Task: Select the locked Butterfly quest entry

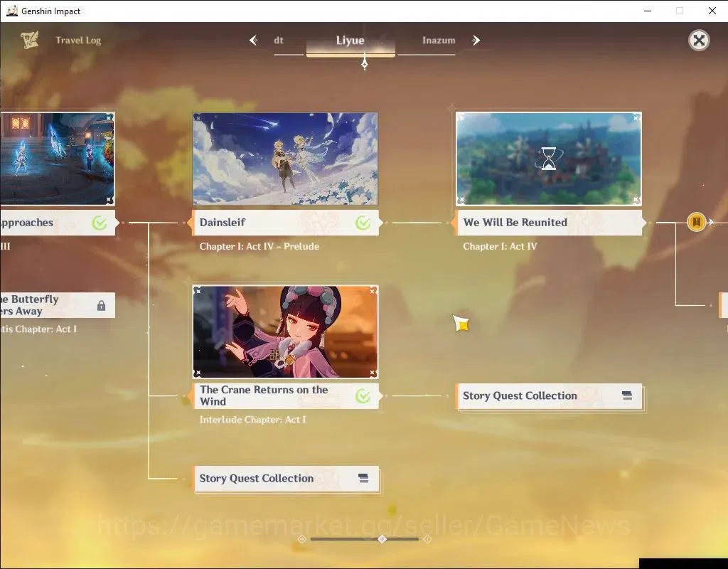Action: click(58, 305)
